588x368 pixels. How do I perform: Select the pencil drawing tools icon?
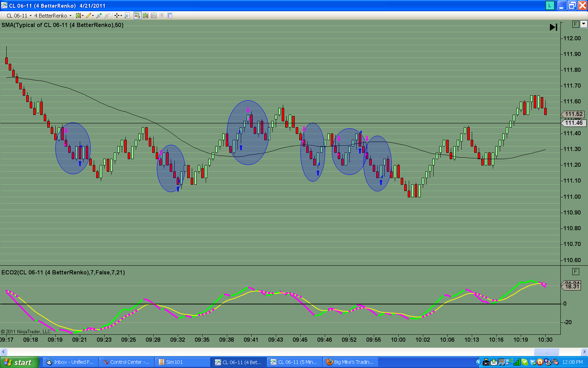click(x=89, y=15)
